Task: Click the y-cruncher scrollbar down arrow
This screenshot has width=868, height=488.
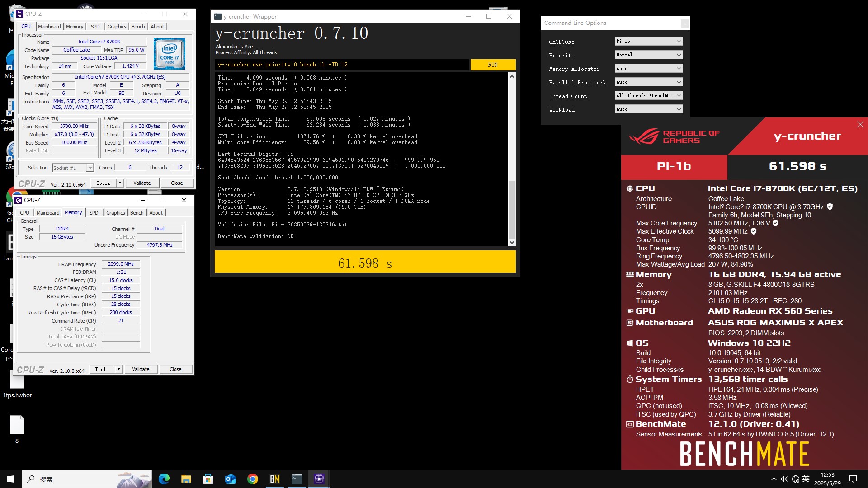Action: pos(512,243)
